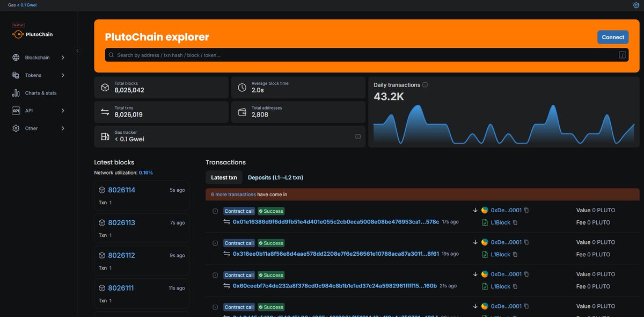Click details icon of transaction 0x01e16386
This screenshot has height=317, width=644.
tap(215, 211)
